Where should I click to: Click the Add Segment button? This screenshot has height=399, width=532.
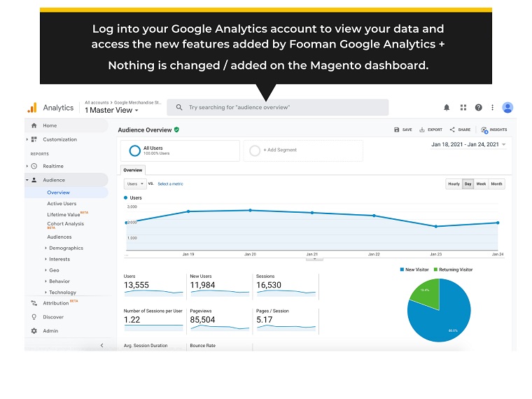coord(280,150)
